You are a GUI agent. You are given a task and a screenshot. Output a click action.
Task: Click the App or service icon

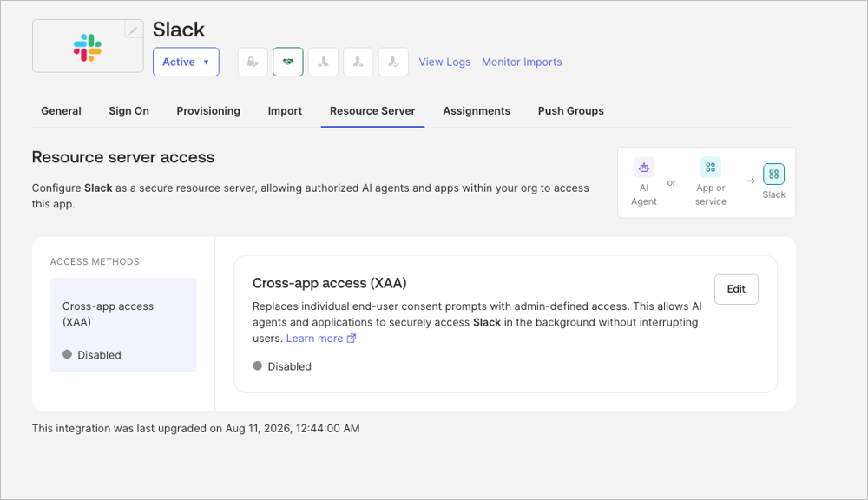pyautogui.click(x=710, y=168)
